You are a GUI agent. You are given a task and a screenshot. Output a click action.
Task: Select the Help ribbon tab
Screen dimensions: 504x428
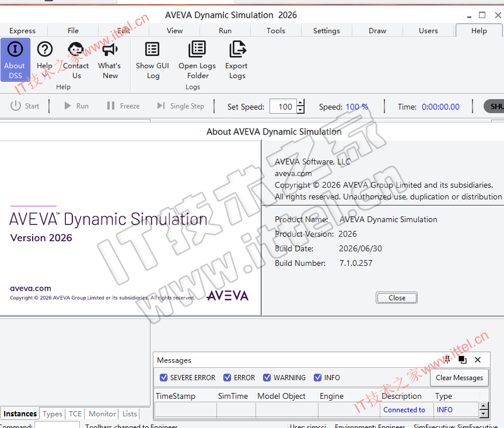(x=479, y=31)
